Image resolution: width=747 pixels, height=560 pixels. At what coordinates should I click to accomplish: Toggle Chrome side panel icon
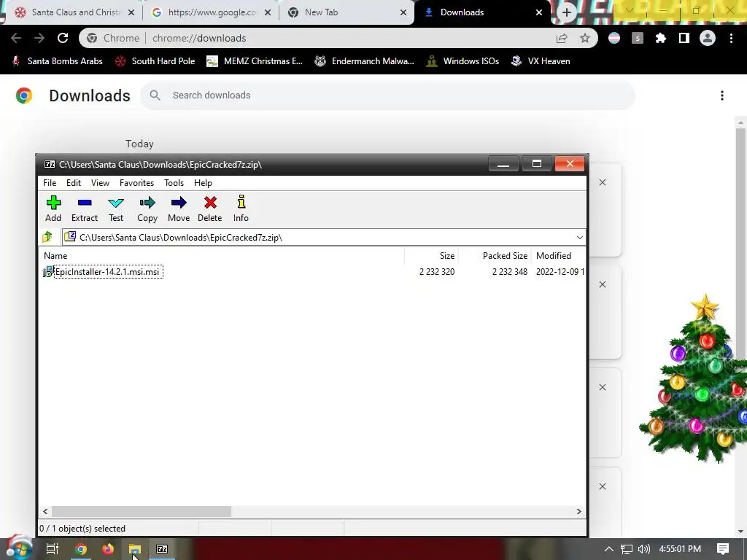[x=684, y=38]
